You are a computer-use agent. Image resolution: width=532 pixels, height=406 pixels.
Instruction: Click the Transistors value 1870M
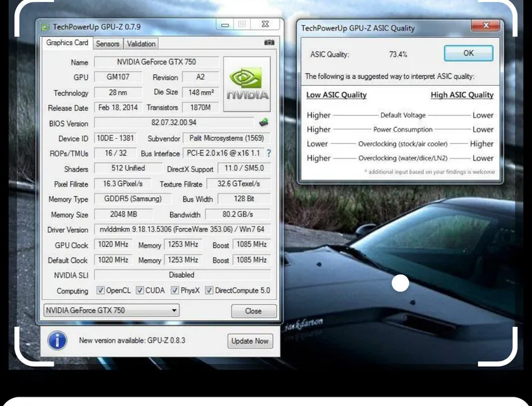tap(201, 108)
